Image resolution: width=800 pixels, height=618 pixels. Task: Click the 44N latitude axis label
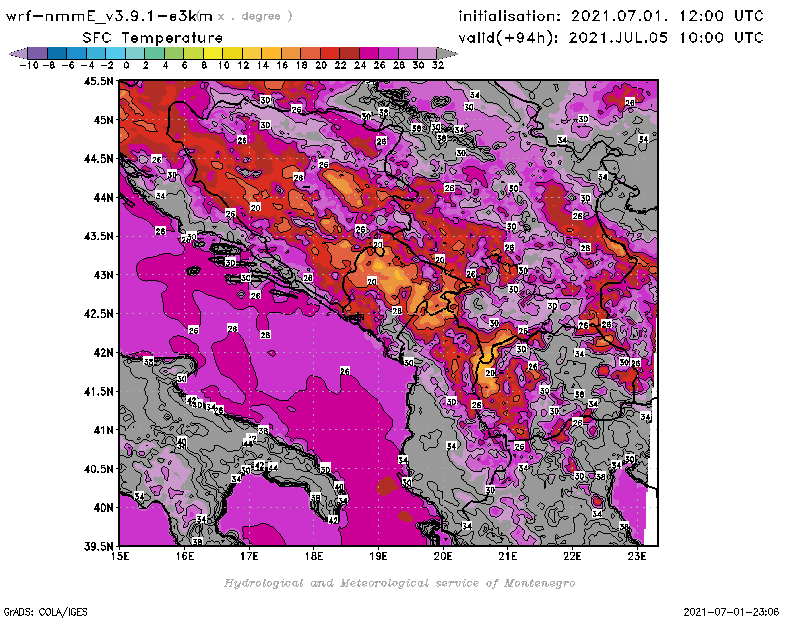[x=104, y=197]
